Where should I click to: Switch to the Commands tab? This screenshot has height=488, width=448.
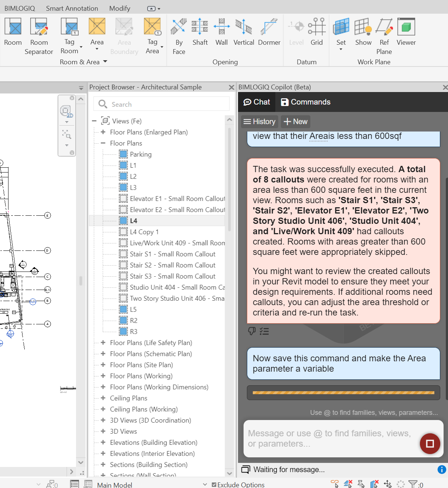click(x=306, y=102)
